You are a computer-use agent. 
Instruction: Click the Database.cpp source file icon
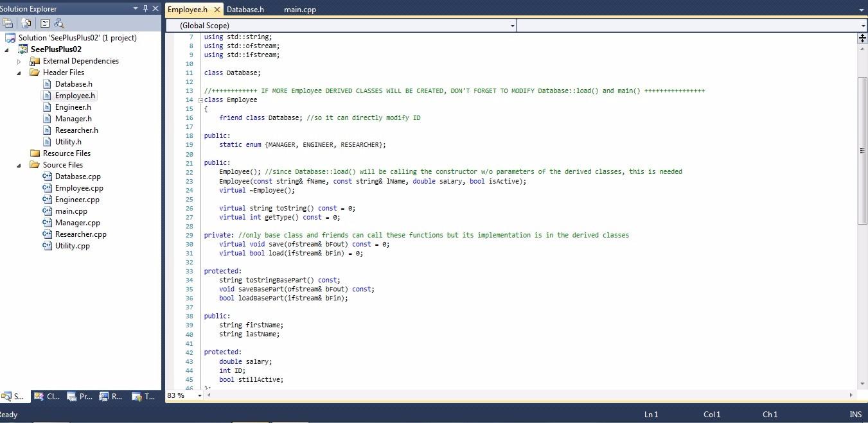pos(47,177)
